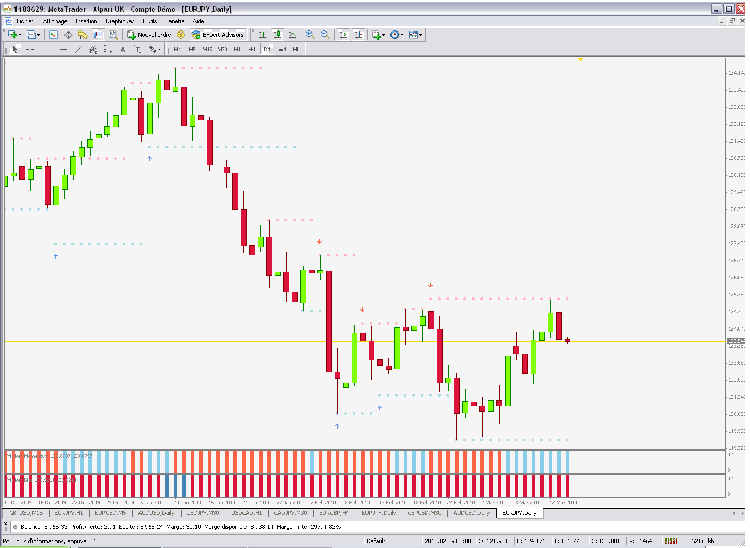The height and width of the screenshot is (548, 750).
Task: Open the Profiles toolbar button
Action: [x=32, y=34]
